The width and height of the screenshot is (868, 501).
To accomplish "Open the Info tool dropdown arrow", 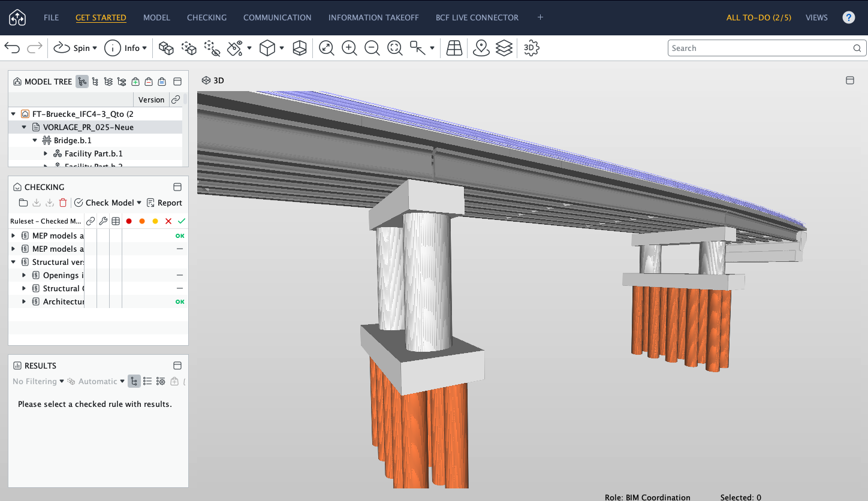I will tap(144, 49).
